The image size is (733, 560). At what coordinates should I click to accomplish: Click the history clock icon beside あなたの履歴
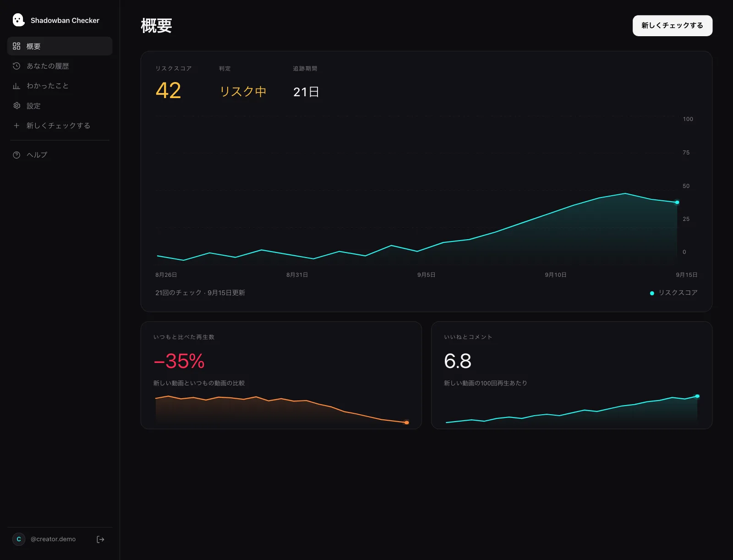tap(16, 66)
